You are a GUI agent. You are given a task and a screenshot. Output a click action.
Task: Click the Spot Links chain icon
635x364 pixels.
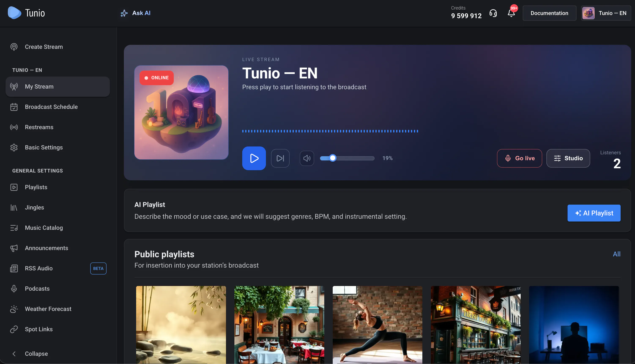point(14,329)
